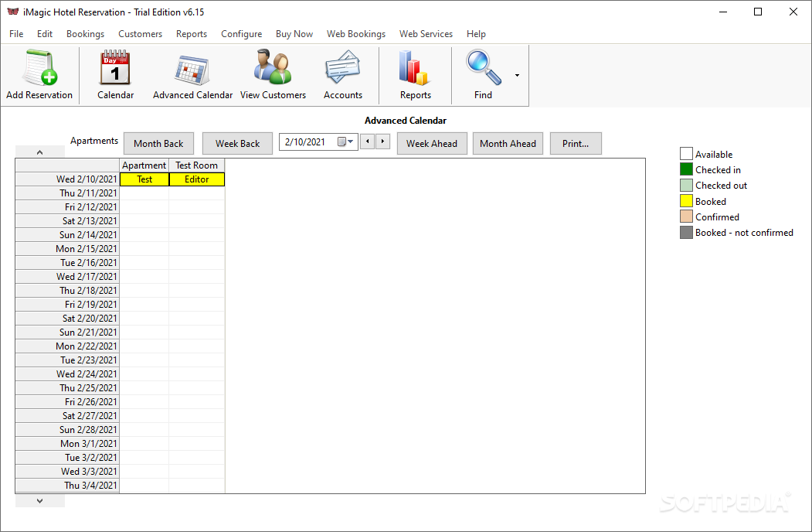Open the Web Services menu
Viewport: 812px width, 532px height.
pyautogui.click(x=426, y=34)
